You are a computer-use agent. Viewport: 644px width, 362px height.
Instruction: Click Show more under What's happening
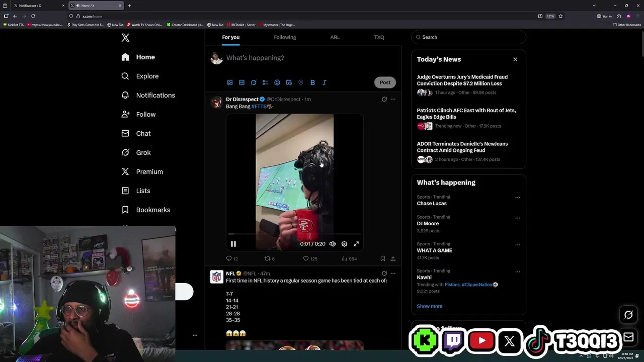click(x=430, y=306)
